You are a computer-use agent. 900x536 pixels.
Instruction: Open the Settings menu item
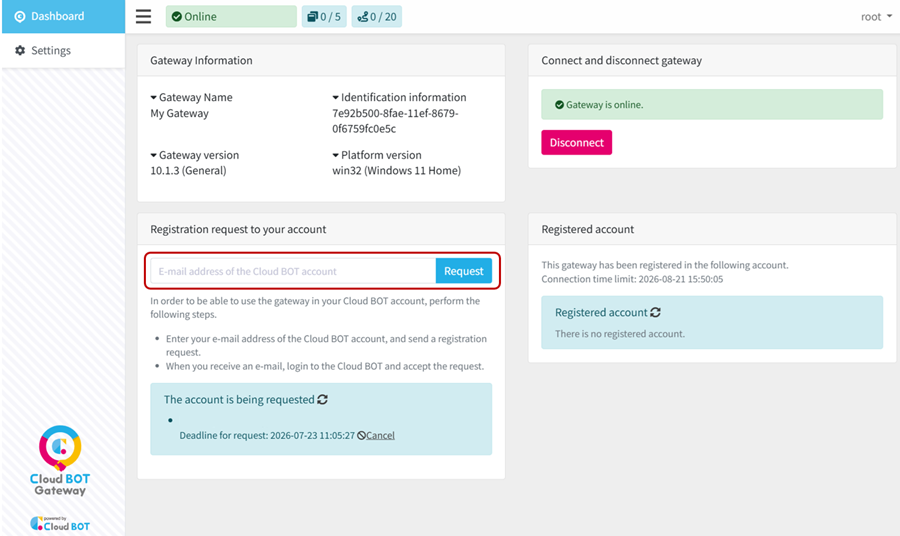coord(63,51)
